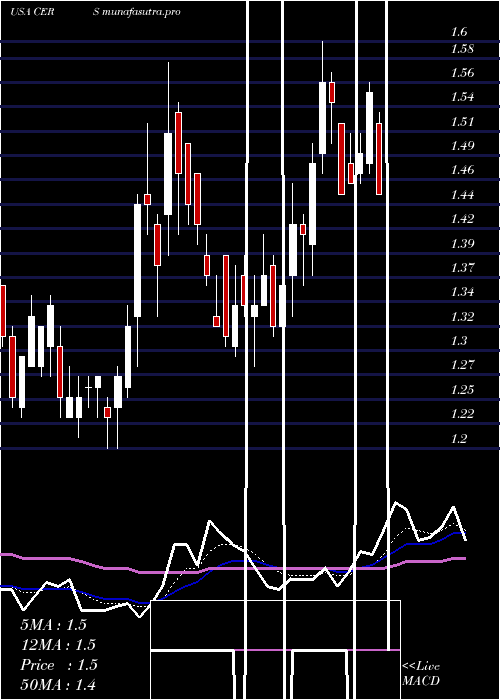The width and height of the screenshot is (500, 700).
Task: Select the 1.25 price axis label
Action: point(463,389)
